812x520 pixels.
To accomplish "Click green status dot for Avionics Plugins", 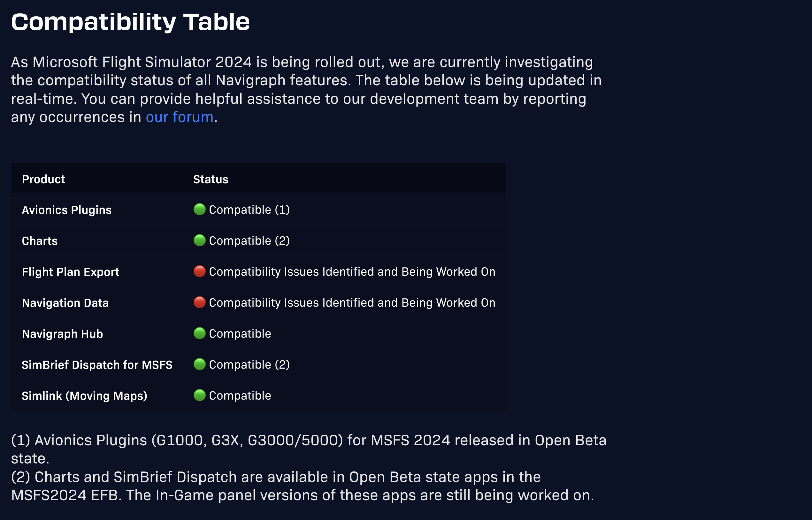I will pos(200,209).
